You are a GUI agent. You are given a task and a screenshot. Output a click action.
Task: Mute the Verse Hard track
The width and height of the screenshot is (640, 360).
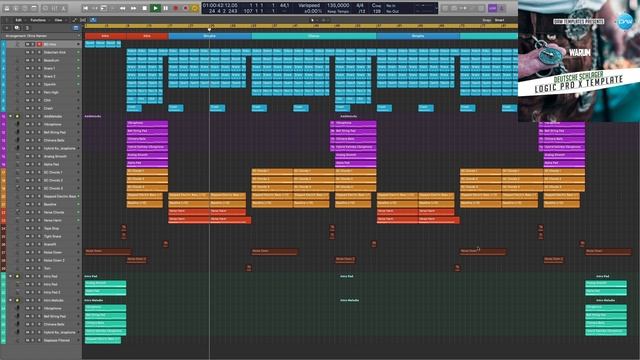[27, 220]
